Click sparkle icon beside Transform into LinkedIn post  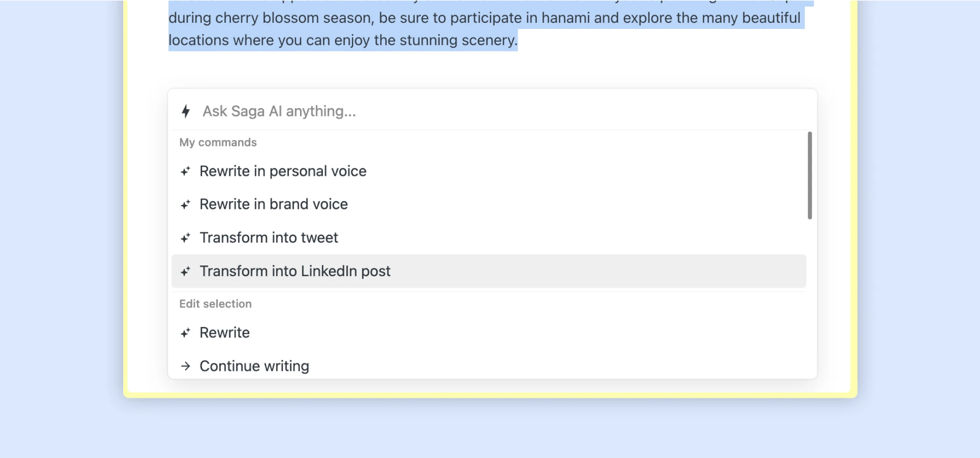(x=186, y=271)
